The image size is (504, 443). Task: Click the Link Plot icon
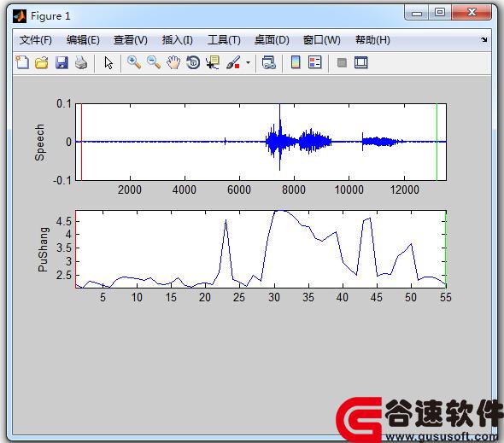(269, 62)
